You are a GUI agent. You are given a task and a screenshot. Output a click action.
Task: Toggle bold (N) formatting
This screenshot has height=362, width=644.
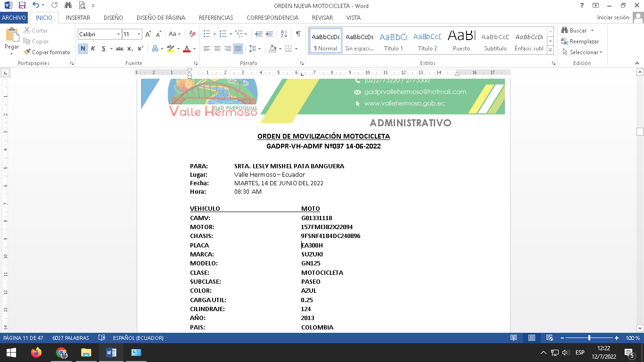pyautogui.click(x=83, y=49)
